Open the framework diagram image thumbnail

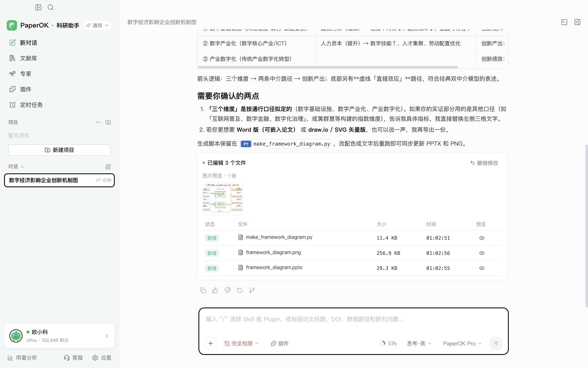tap(222, 199)
